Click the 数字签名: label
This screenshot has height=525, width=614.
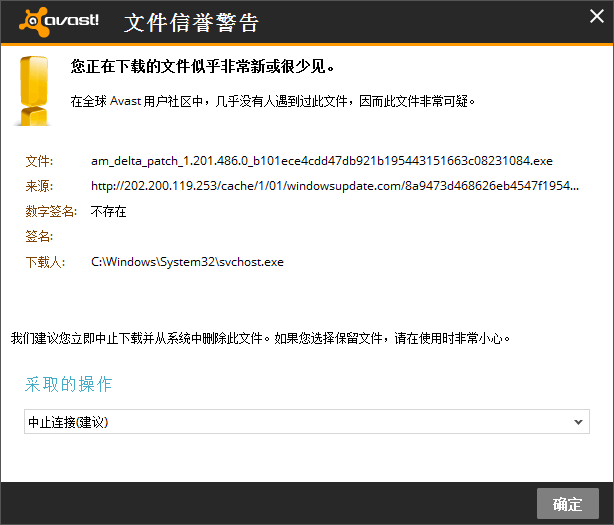[x=51, y=211]
